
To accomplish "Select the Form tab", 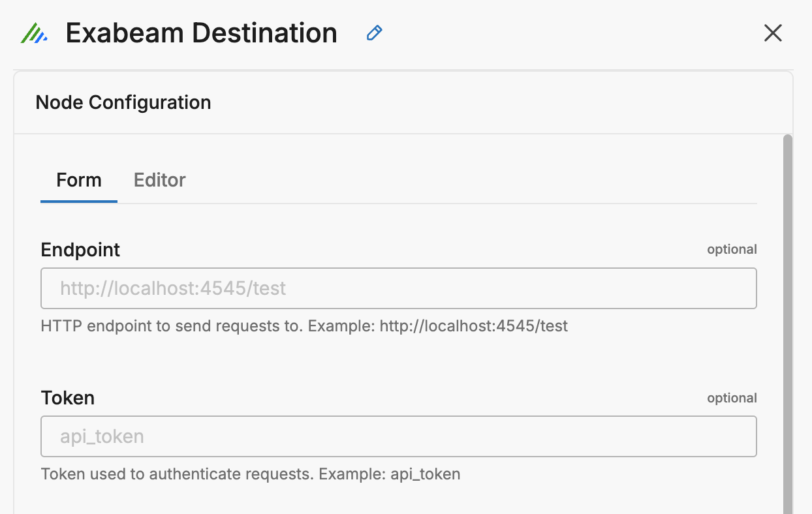I will [79, 180].
